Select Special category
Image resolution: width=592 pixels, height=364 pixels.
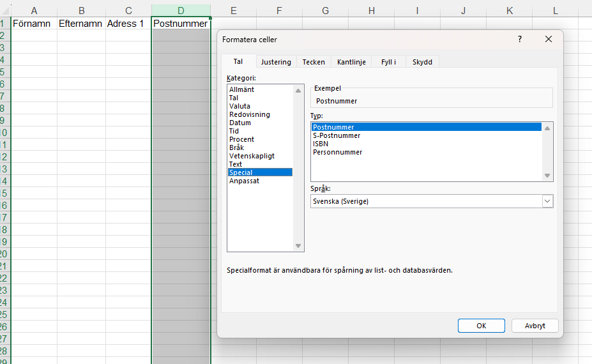coord(260,172)
